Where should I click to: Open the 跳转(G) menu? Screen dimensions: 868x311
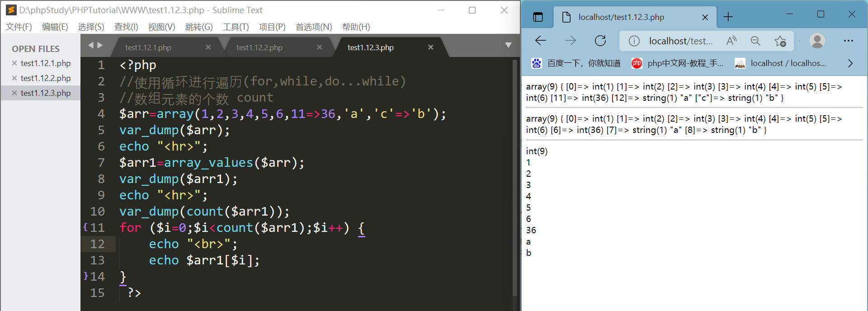(x=199, y=27)
